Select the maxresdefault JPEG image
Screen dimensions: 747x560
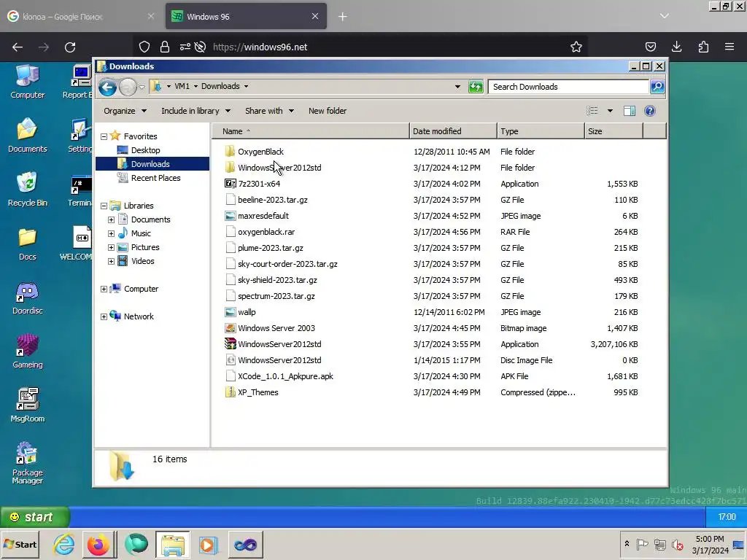(263, 216)
